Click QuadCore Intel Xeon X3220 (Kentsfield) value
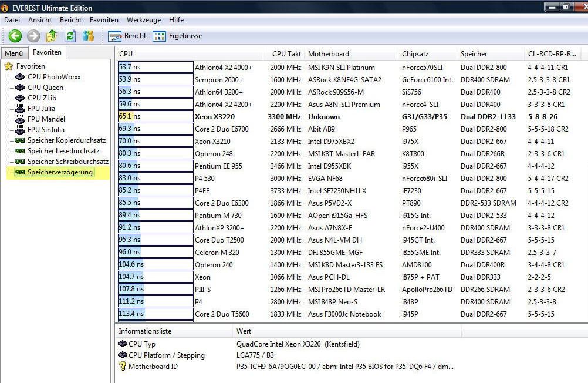Screen dimensions: 588x383 [x=298, y=344]
